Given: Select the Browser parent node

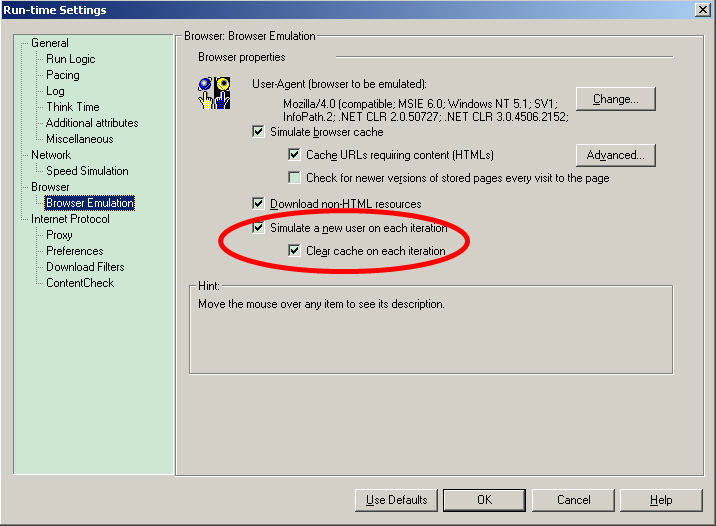Looking at the screenshot, I should (50, 187).
